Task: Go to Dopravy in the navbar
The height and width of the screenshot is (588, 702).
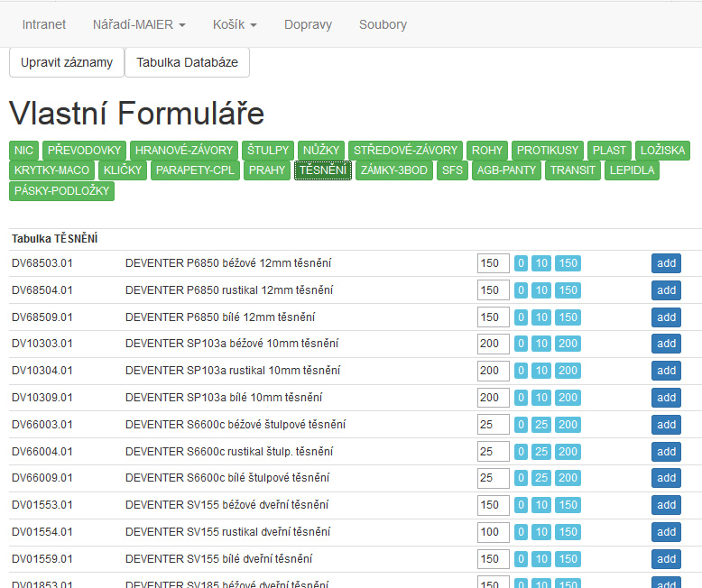Action: [308, 24]
